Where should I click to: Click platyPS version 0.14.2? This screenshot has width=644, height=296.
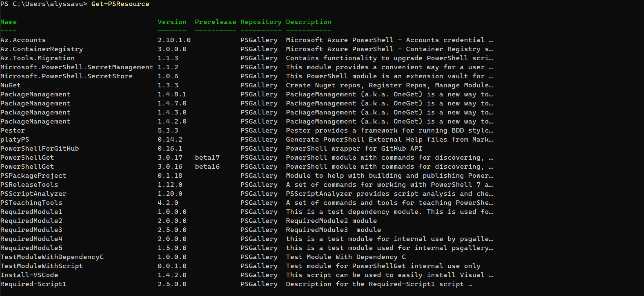tap(170, 139)
